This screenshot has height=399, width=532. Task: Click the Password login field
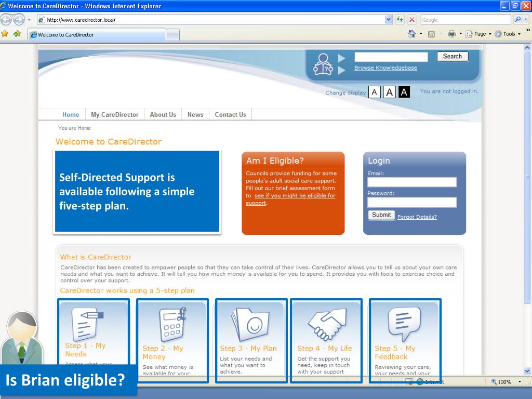[x=412, y=202]
